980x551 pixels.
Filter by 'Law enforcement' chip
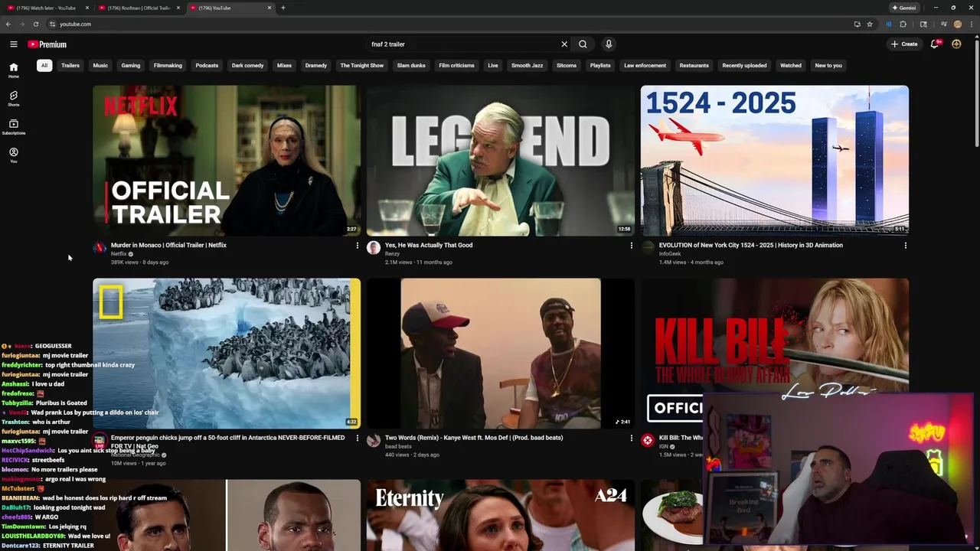645,66
